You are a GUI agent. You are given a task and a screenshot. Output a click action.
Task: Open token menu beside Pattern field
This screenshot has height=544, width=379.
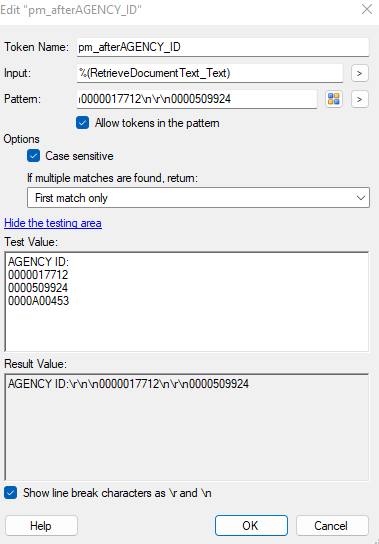click(360, 99)
